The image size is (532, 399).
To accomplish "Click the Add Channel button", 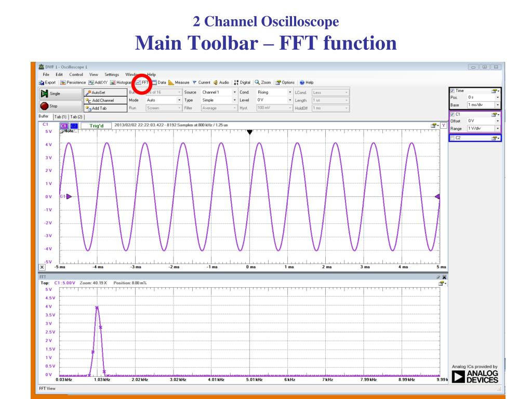I will coord(105,100).
